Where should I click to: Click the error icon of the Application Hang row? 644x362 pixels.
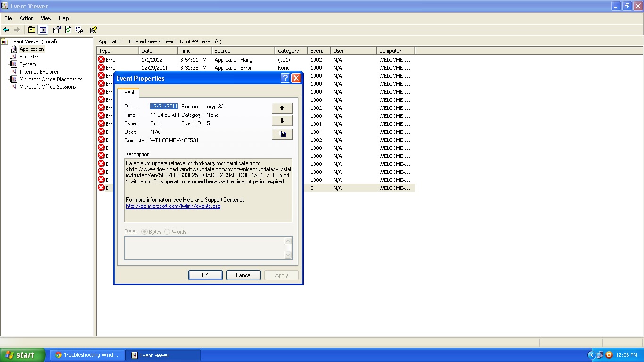click(x=101, y=60)
